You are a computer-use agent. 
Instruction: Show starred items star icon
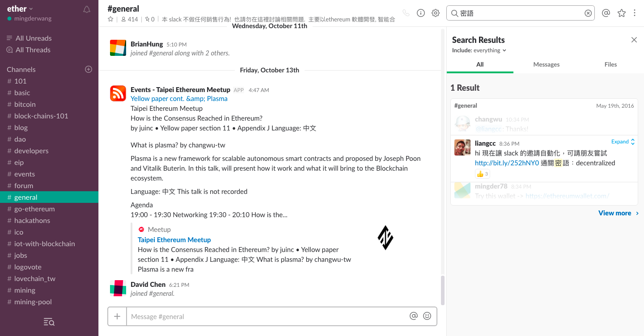pyautogui.click(x=622, y=13)
